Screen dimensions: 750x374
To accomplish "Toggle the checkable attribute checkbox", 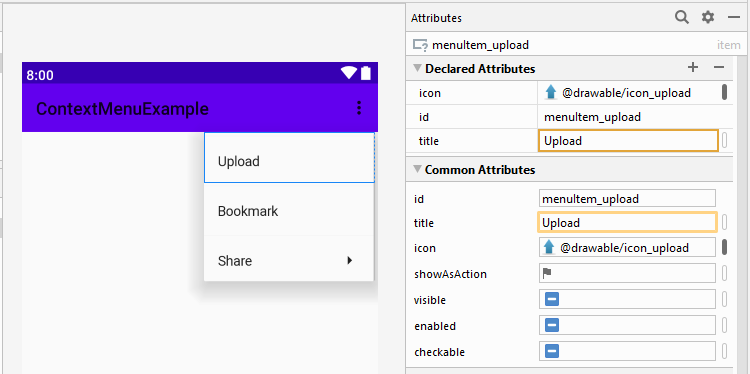I will [x=551, y=352].
